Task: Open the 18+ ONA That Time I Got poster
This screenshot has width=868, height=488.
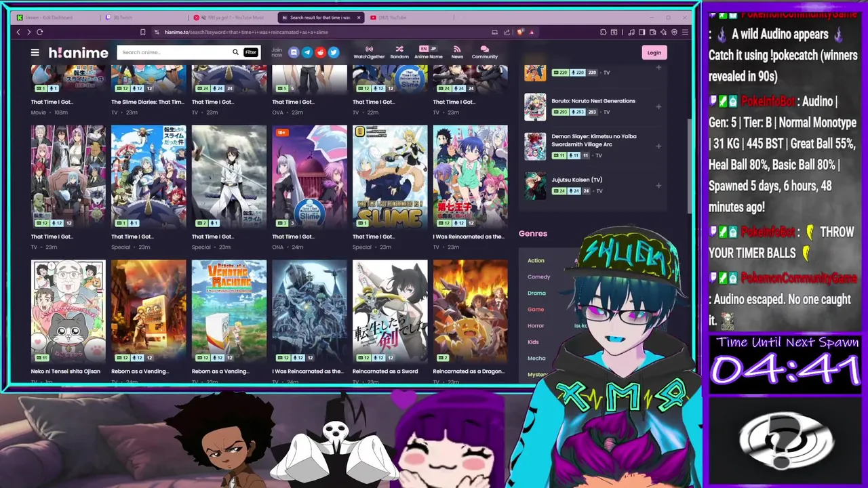Action: pos(309,176)
